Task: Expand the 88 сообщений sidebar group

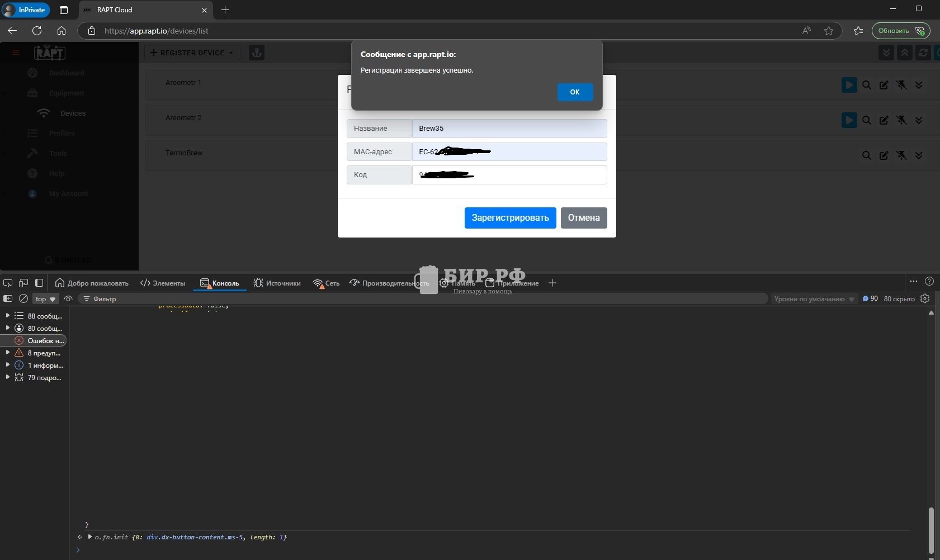Action: [8, 316]
